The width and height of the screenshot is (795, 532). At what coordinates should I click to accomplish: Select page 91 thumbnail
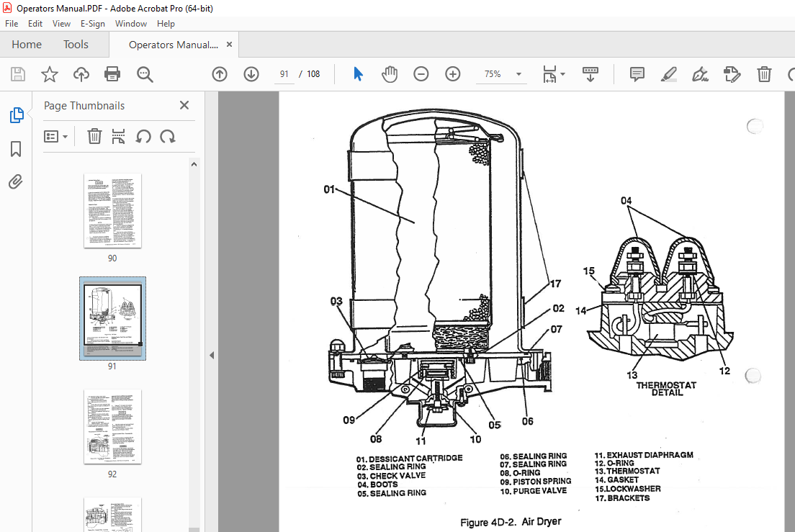tap(112, 319)
